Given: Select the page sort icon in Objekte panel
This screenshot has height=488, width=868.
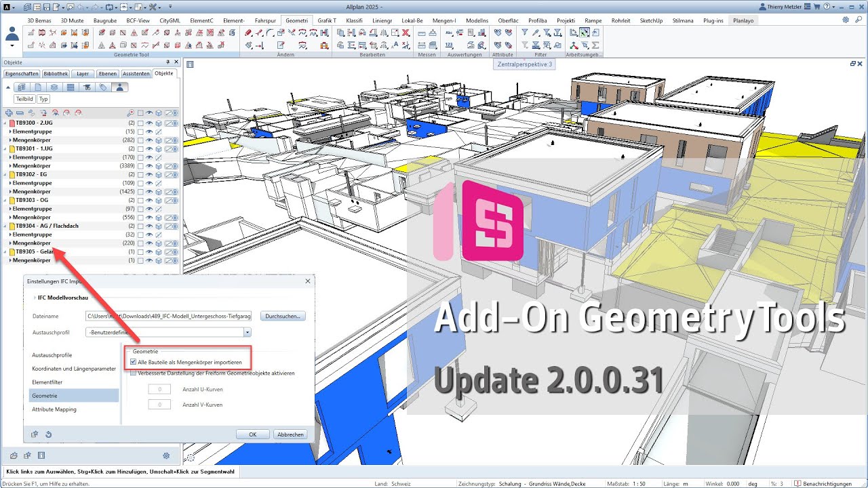Looking at the screenshot, I should pos(38,87).
